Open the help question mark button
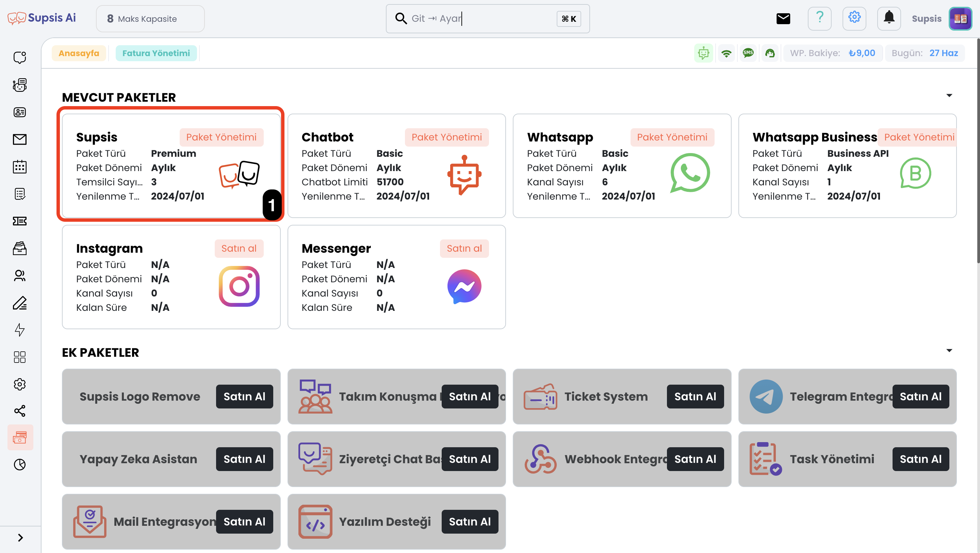The width and height of the screenshot is (980, 553). (819, 18)
